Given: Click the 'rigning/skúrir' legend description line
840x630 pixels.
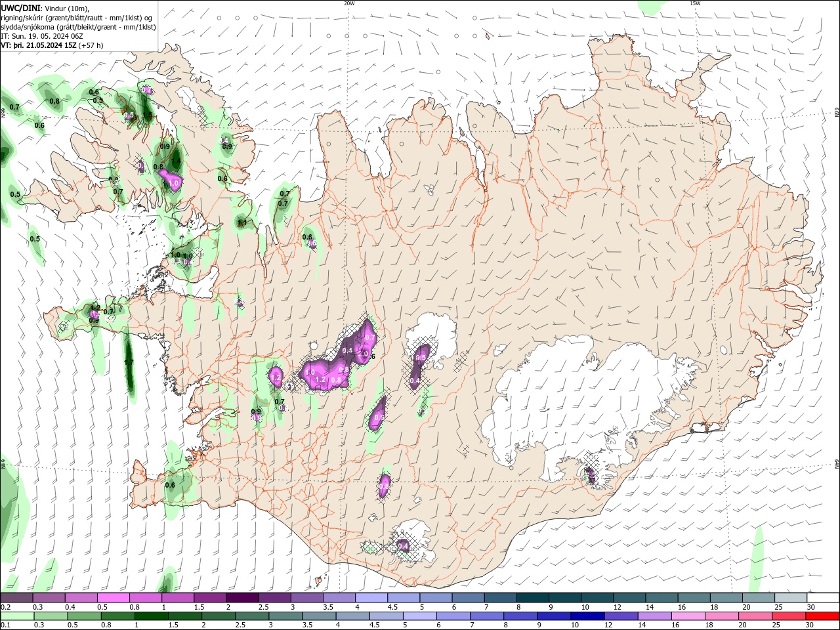Looking at the screenshot, I should pos(77,18).
